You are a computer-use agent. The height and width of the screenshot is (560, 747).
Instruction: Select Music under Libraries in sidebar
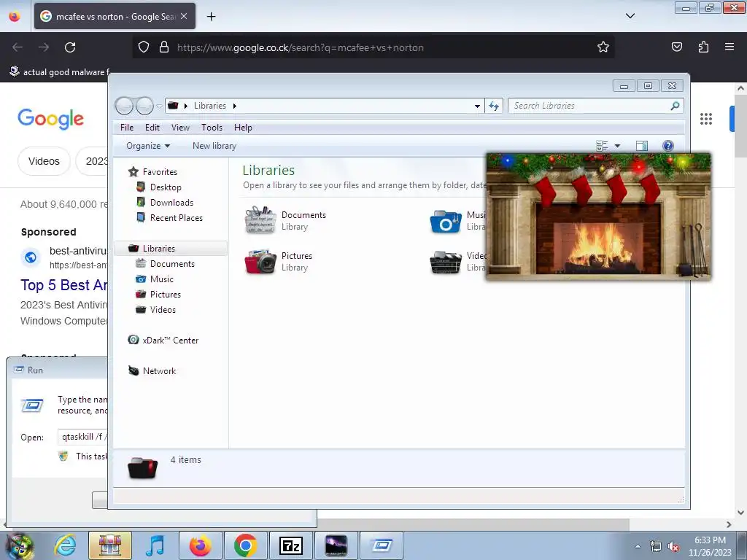(x=161, y=279)
